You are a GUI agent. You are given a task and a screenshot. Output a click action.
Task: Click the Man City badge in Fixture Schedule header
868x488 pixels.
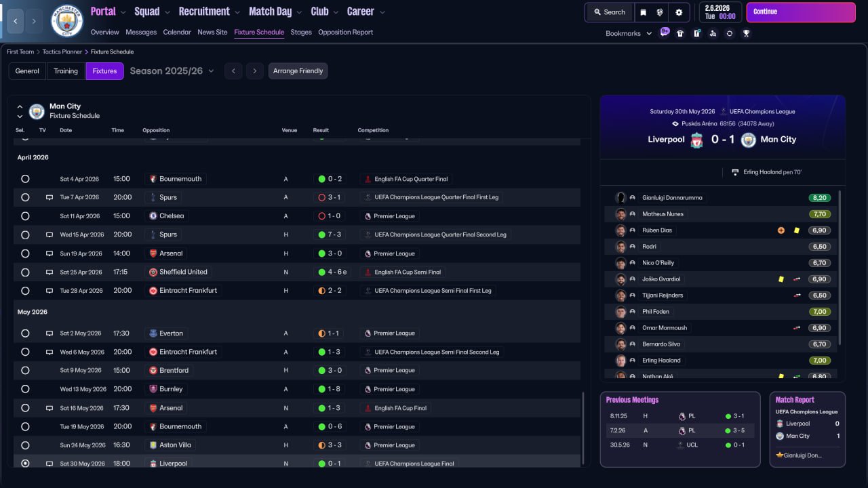click(x=37, y=111)
